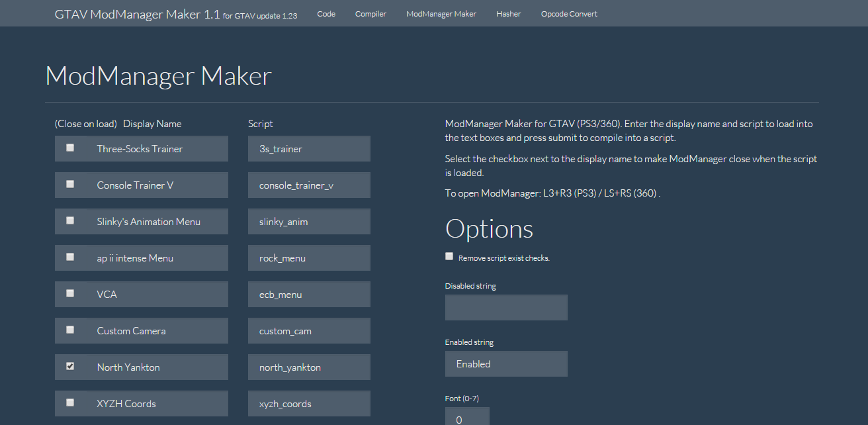
Task: Edit the rock_menu script field
Action: coord(309,258)
